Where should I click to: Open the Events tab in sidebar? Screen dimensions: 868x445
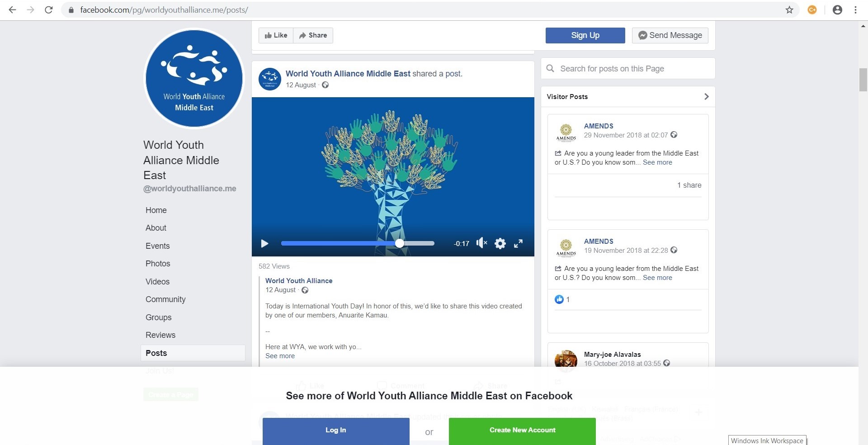click(157, 246)
